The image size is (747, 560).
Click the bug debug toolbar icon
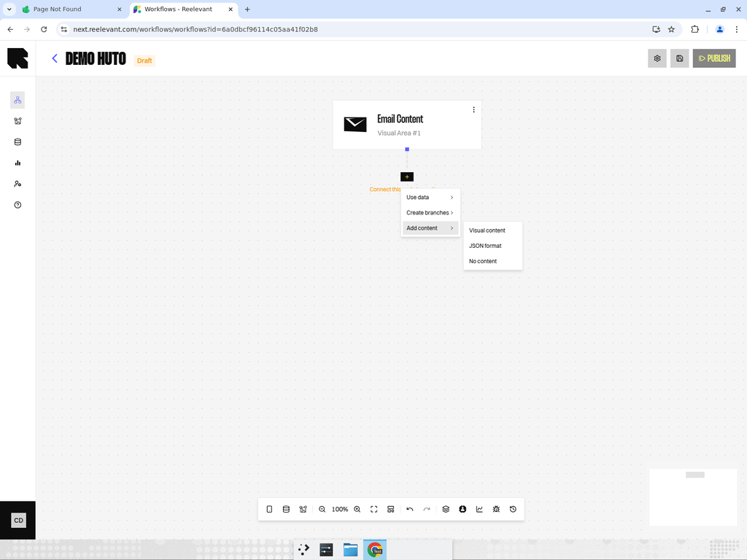[496, 509]
